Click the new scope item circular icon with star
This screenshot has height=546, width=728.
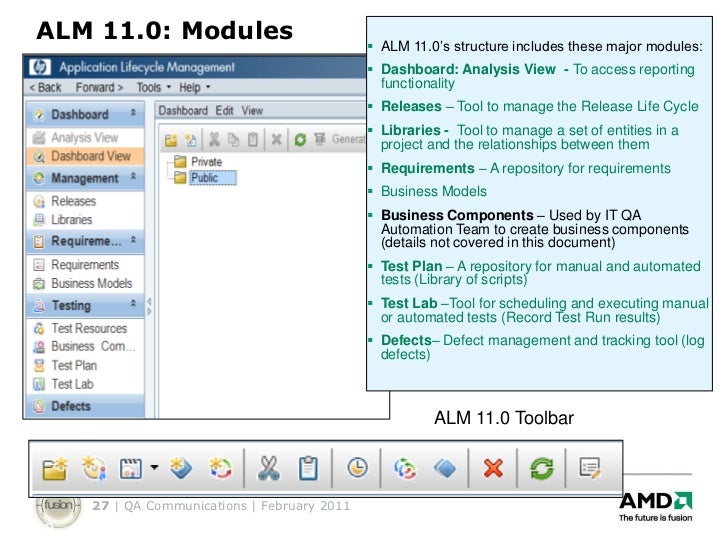pyautogui.click(x=220, y=468)
